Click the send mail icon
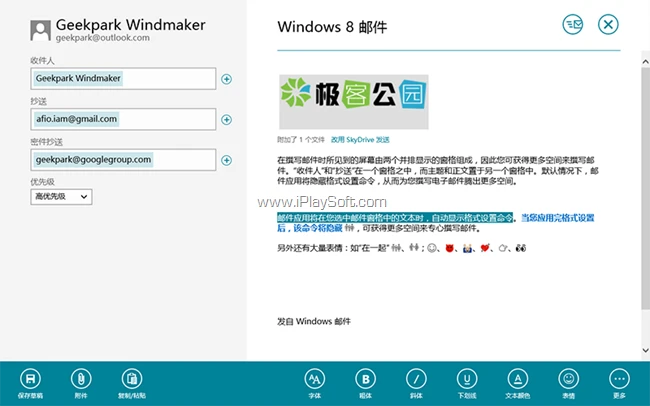 point(572,24)
